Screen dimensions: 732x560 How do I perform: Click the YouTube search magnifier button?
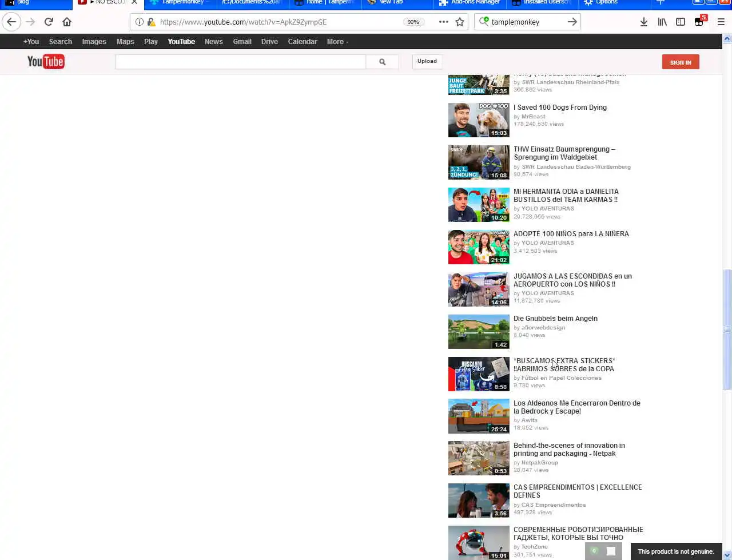point(382,62)
